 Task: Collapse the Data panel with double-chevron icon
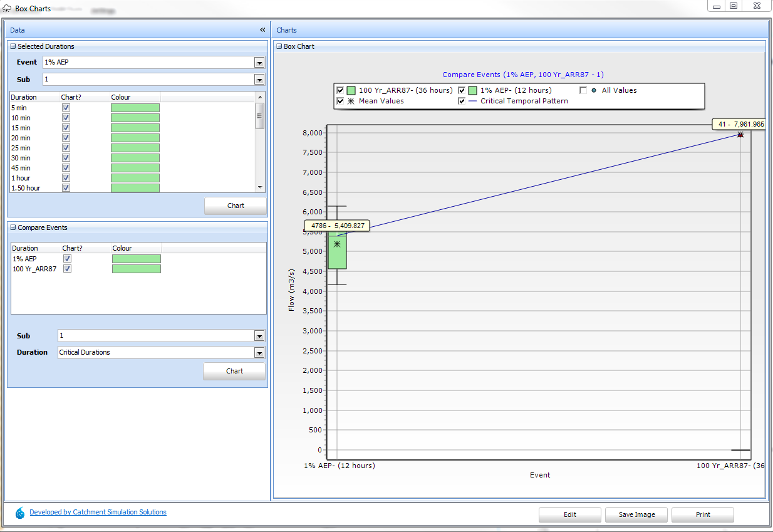(263, 30)
